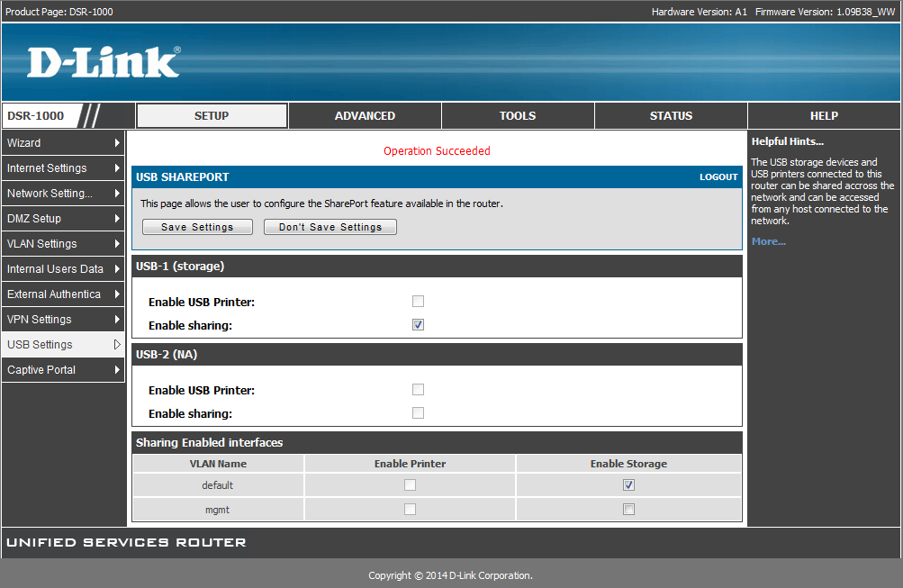This screenshot has height=588, width=903.
Task: Expand the Internal Users Data arrow
Action: (117, 269)
